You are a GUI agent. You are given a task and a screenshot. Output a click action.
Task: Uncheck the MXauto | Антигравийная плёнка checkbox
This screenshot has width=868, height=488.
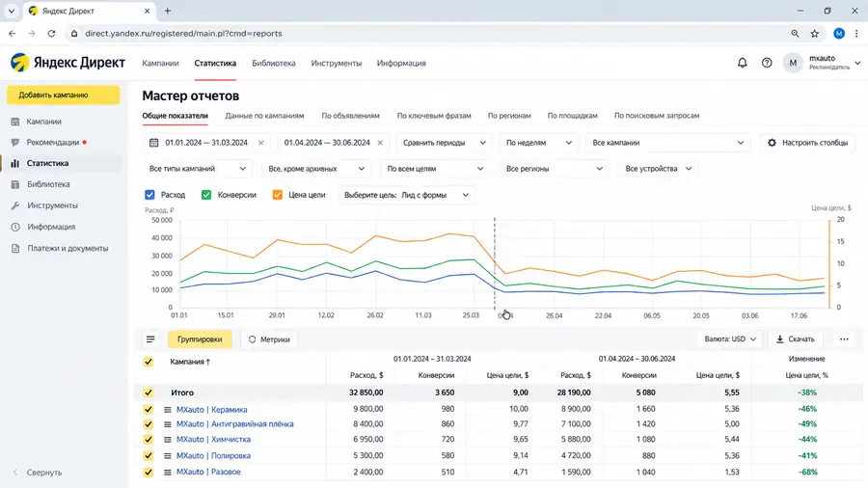(148, 424)
